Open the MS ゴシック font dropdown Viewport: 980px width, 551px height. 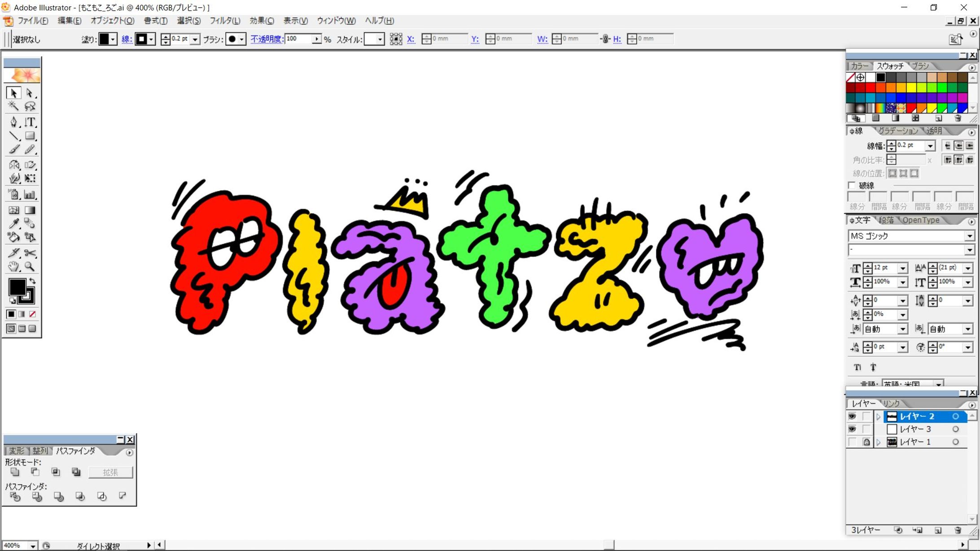pyautogui.click(x=969, y=236)
